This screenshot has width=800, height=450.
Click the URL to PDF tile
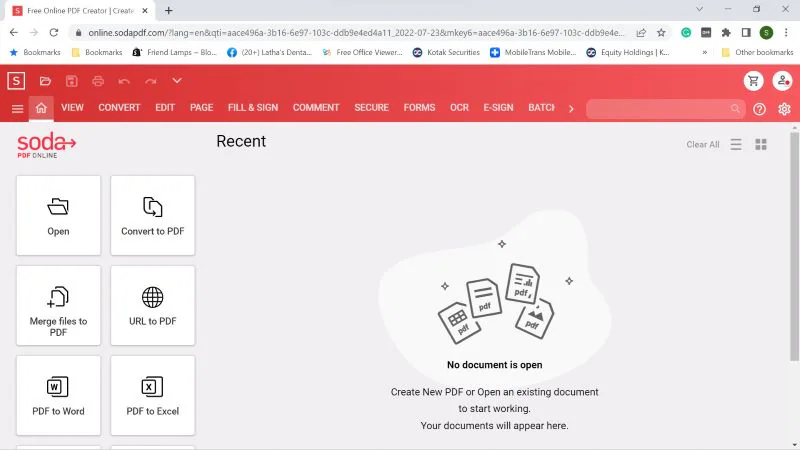click(x=153, y=305)
